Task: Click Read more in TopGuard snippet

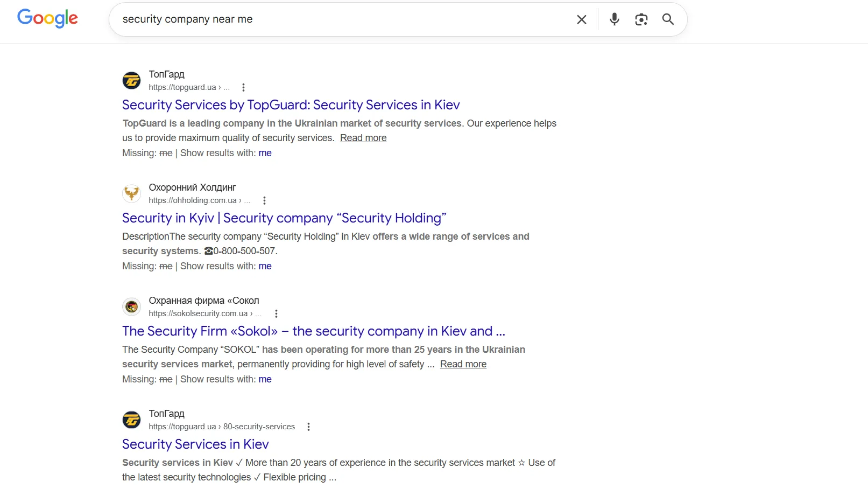Action: coord(363,138)
